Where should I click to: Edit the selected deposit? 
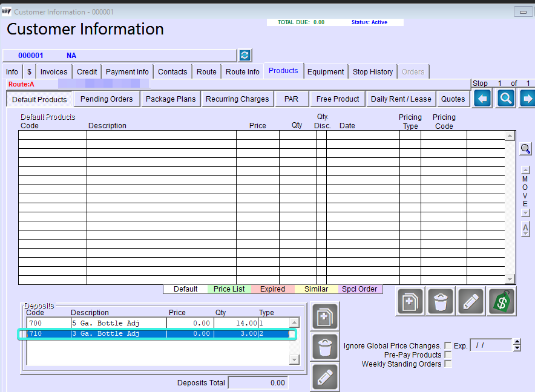(325, 377)
